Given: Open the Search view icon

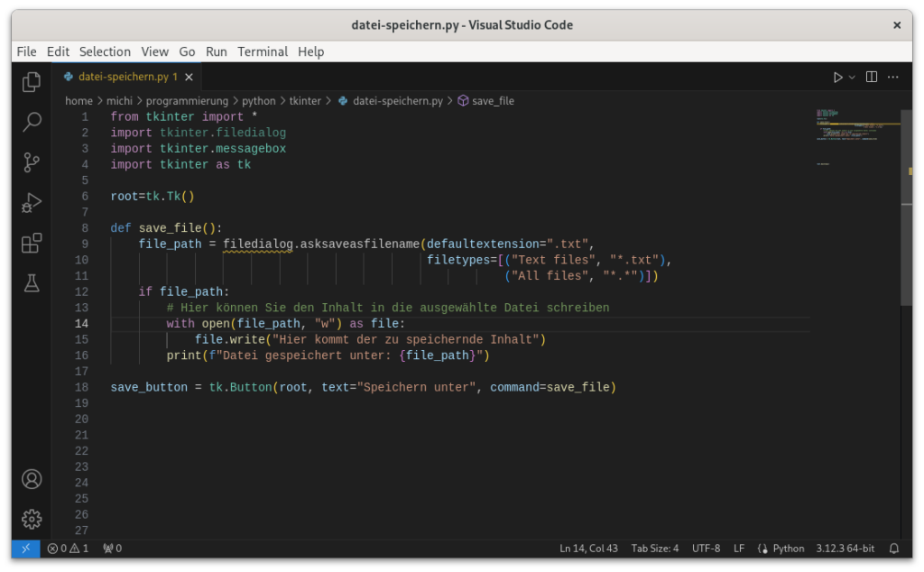Looking at the screenshot, I should [x=32, y=122].
